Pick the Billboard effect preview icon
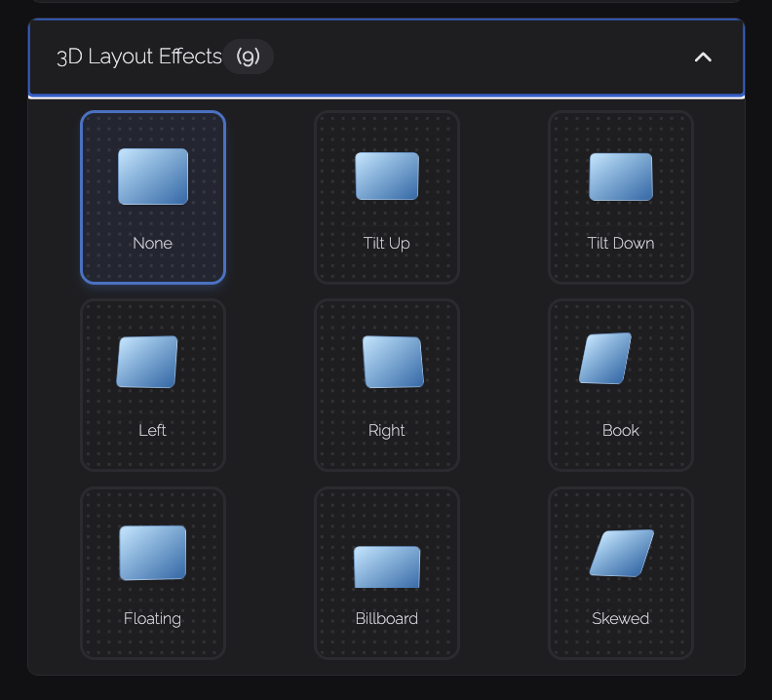 click(x=387, y=567)
